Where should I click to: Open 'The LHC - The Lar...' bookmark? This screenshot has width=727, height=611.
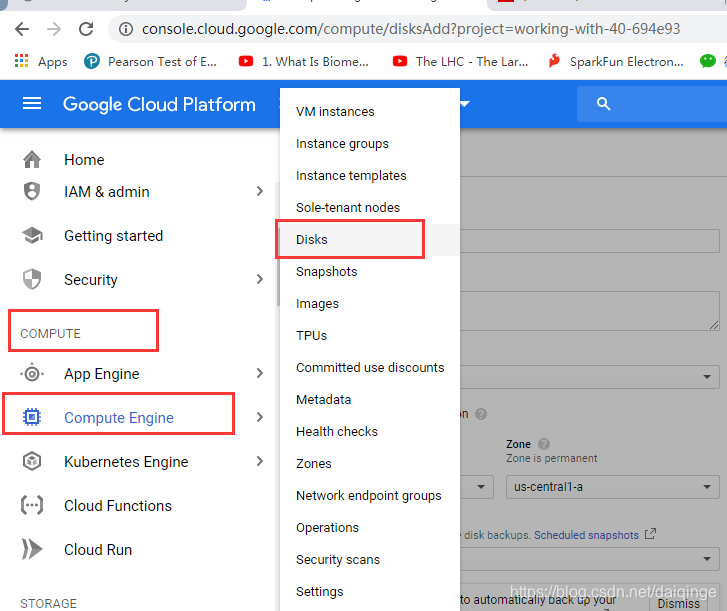point(460,61)
